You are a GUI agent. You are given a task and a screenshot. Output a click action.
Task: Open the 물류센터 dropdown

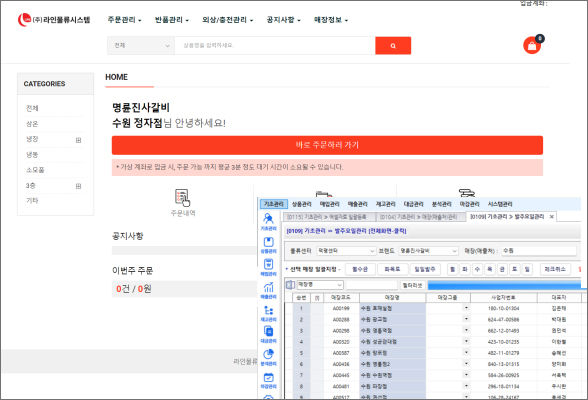[x=346, y=251]
